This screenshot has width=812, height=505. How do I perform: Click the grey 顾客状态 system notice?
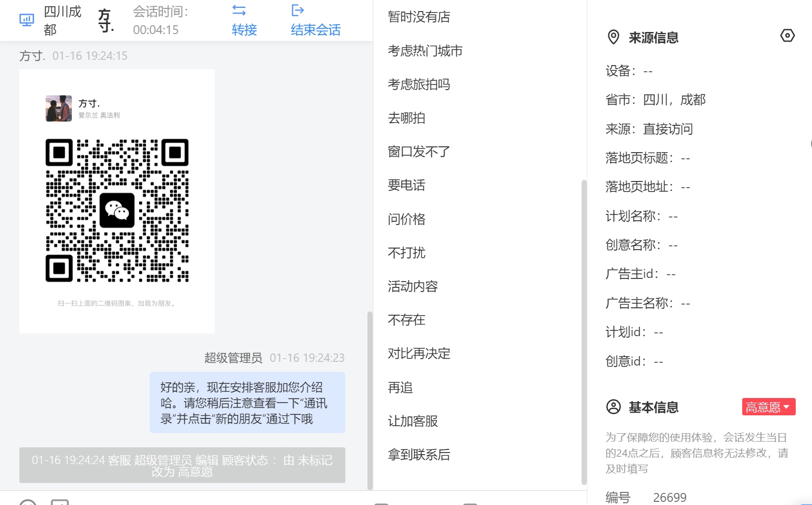[x=182, y=465]
